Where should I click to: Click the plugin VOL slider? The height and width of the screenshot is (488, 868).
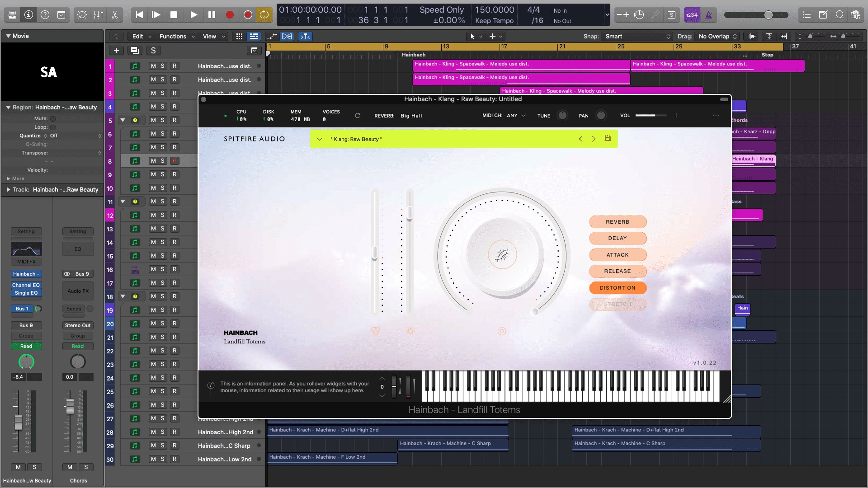[x=651, y=116]
